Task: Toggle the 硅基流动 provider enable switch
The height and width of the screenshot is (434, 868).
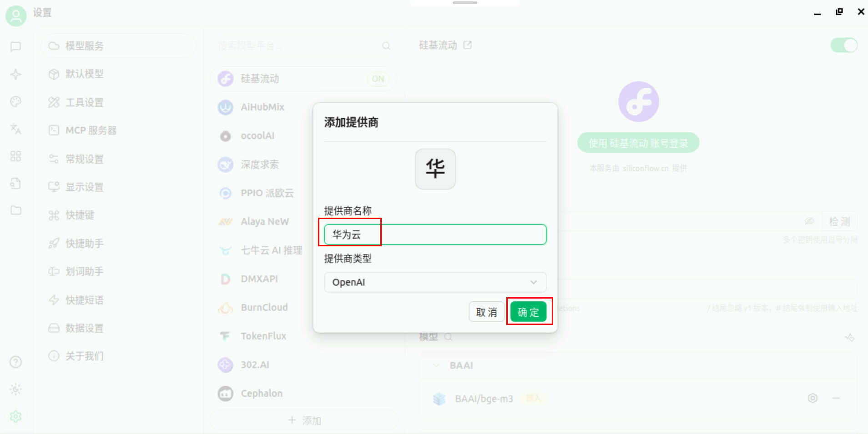Action: tap(844, 45)
